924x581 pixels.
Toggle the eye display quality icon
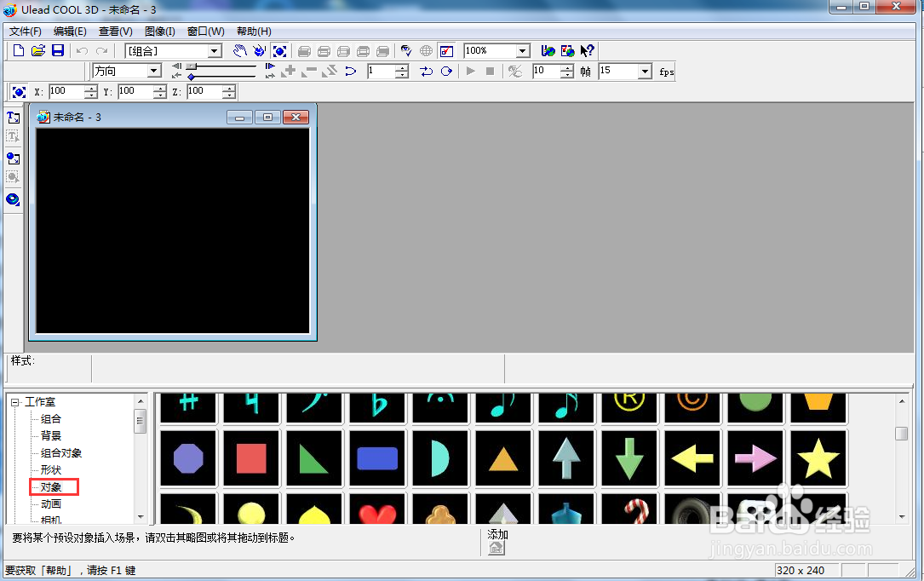click(406, 51)
